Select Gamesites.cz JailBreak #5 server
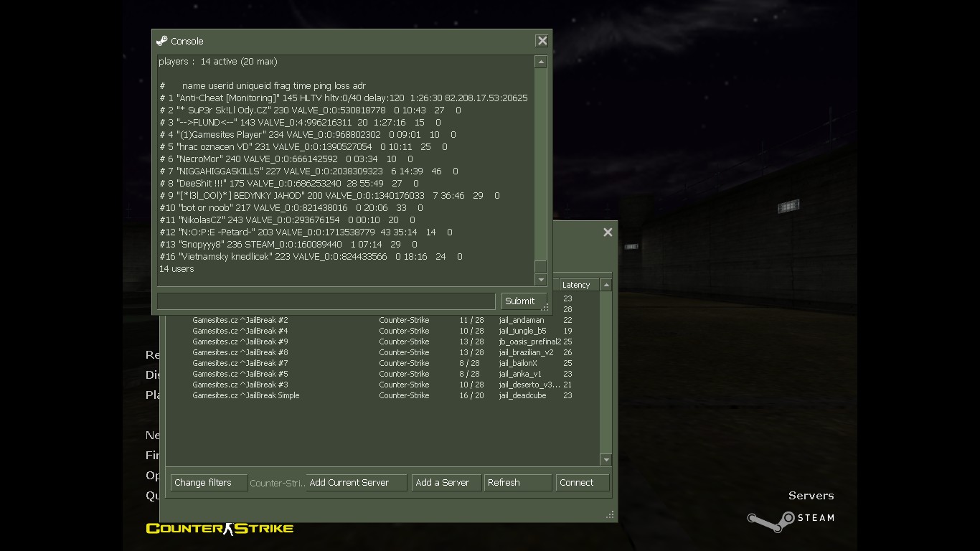 pyautogui.click(x=383, y=374)
